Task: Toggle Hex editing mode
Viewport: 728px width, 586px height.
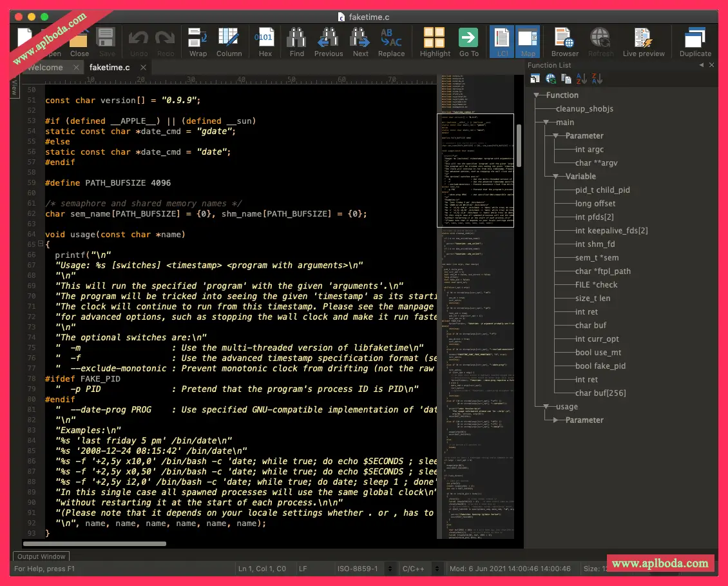Action: point(265,43)
